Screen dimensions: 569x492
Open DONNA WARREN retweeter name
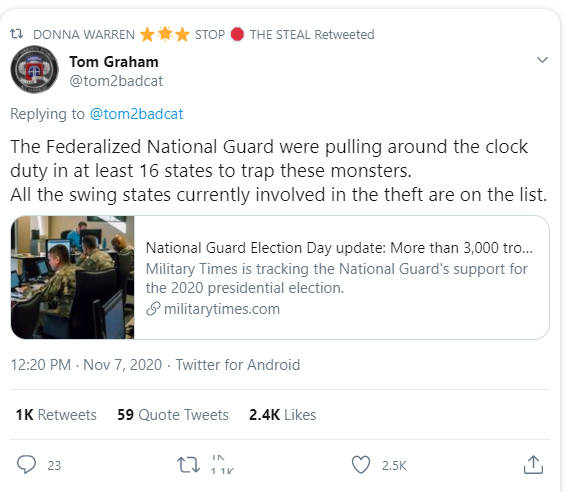click(84, 34)
